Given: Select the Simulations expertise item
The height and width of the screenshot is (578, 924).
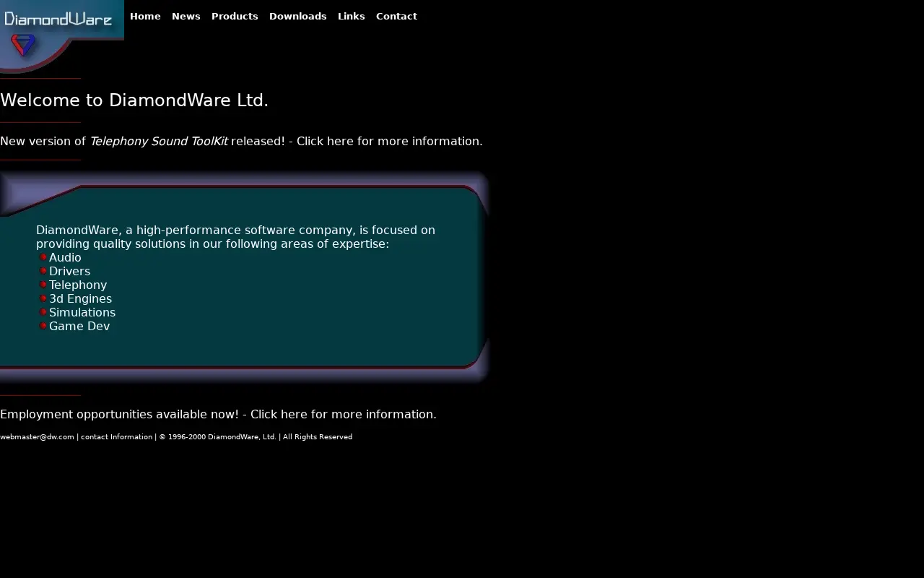Looking at the screenshot, I should pyautogui.click(x=82, y=312).
